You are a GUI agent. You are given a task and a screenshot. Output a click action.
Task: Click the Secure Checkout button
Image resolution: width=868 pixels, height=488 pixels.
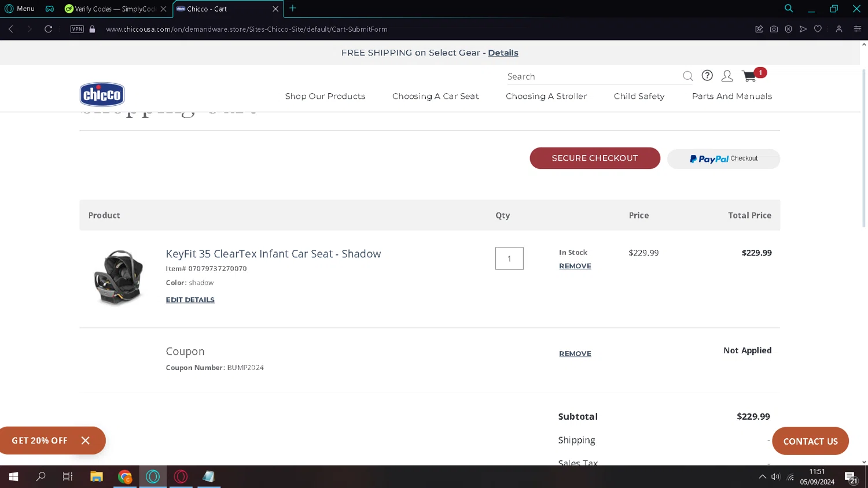(x=595, y=158)
